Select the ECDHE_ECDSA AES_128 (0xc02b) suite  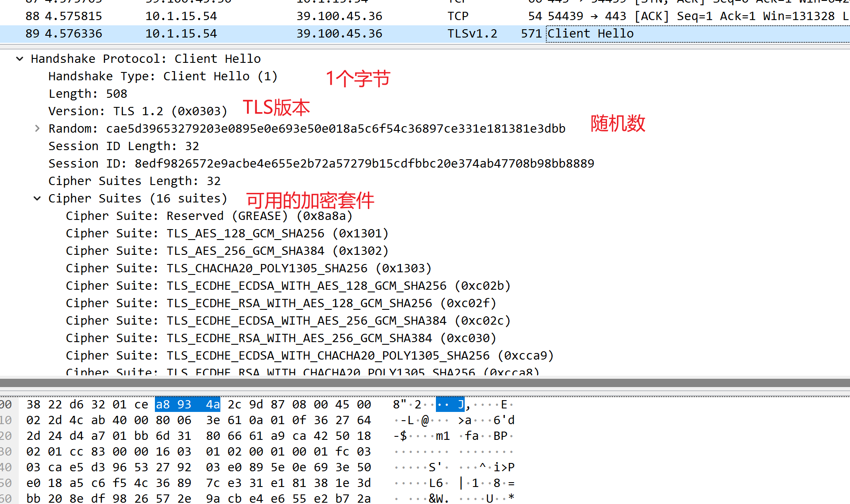pos(288,286)
